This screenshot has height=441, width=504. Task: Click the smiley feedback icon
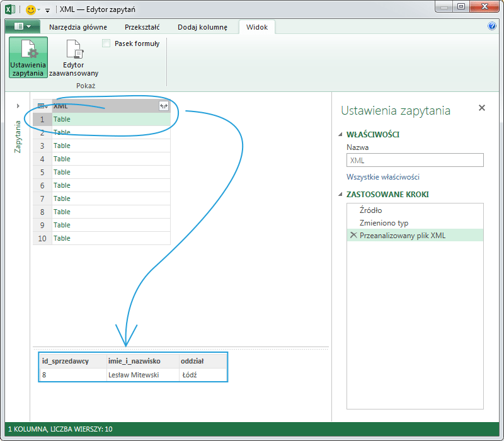tap(31, 9)
